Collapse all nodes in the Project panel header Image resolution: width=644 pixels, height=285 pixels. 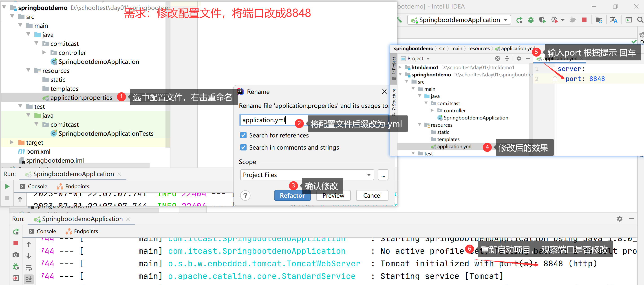507,58
